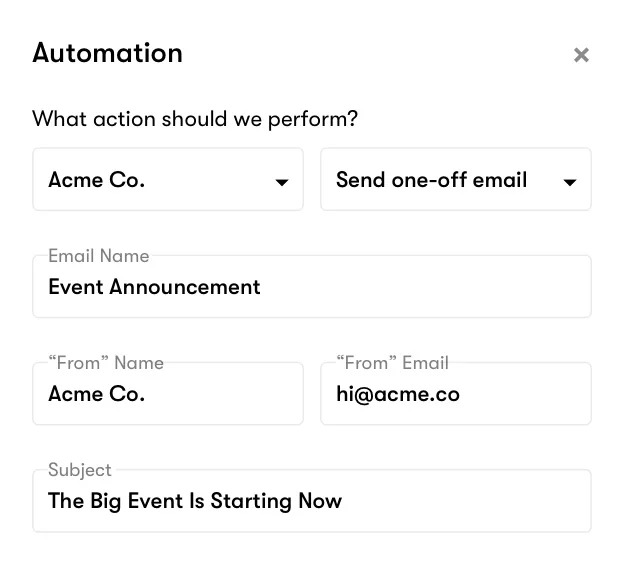Click the arrow beside Send one-off email
This screenshot has height=566, width=624.
click(570, 182)
